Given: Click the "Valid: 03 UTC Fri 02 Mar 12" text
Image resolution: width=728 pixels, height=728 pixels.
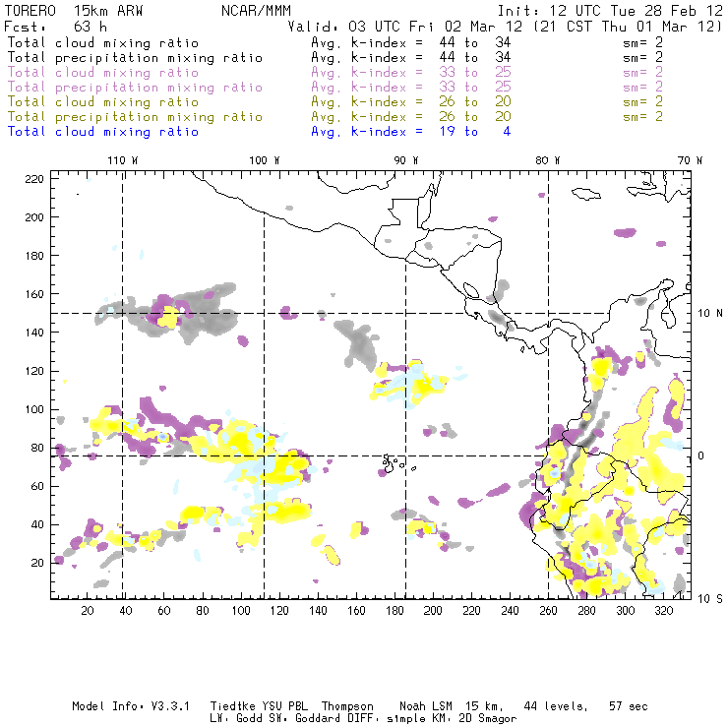Looking at the screenshot, I should (x=405, y=27).
